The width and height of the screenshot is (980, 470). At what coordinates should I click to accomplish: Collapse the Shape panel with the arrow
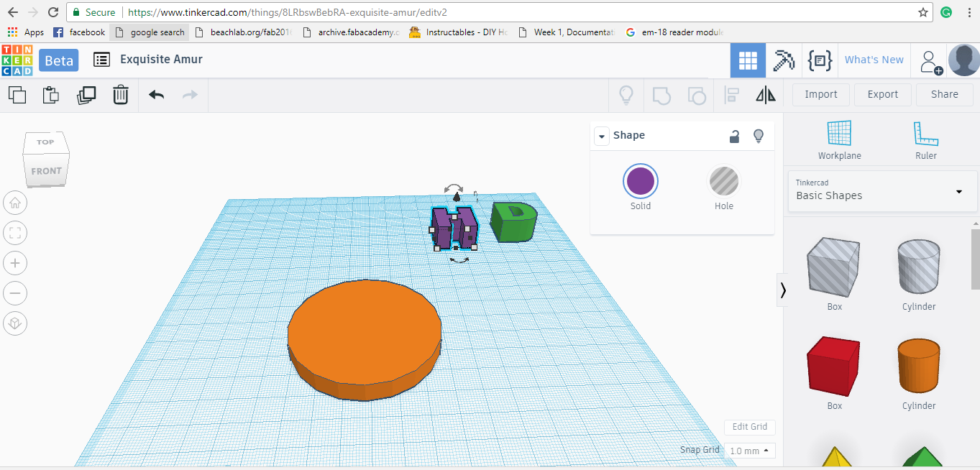click(x=601, y=136)
